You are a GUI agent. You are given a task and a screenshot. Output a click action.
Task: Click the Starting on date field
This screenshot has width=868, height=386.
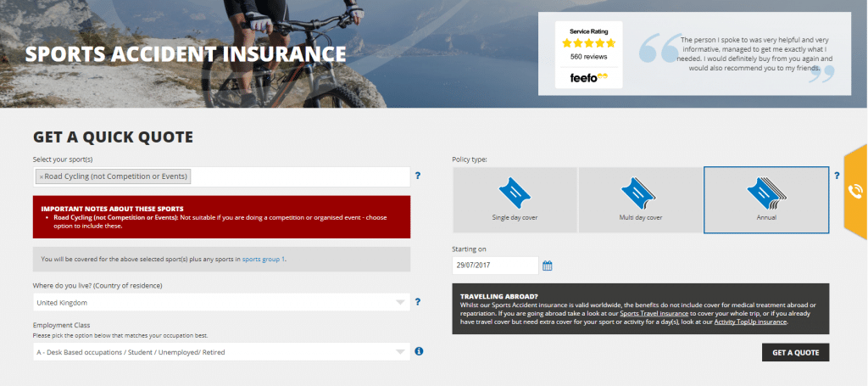(495, 266)
